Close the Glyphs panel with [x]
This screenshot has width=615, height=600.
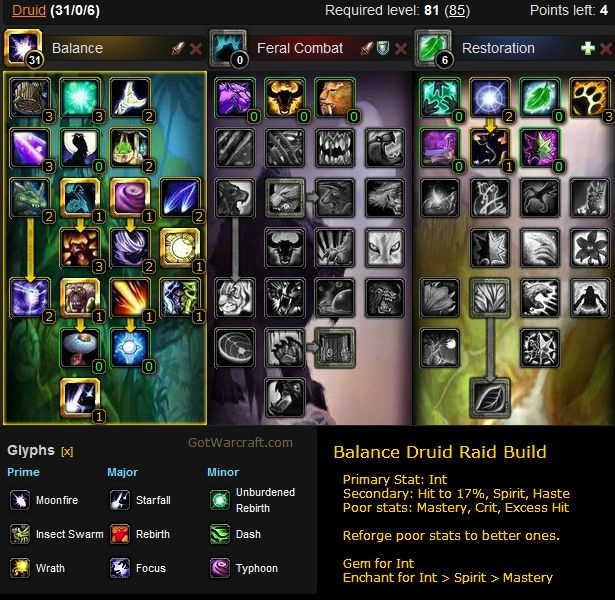click(x=67, y=452)
